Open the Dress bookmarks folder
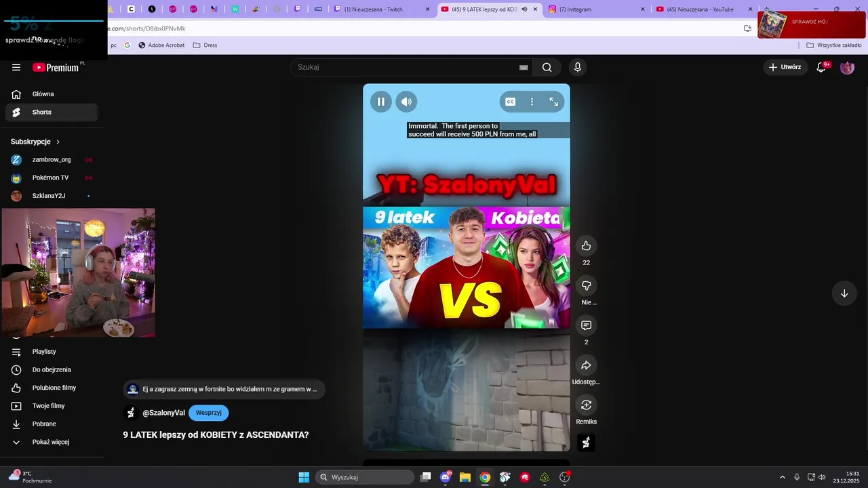868x488 pixels. point(205,45)
